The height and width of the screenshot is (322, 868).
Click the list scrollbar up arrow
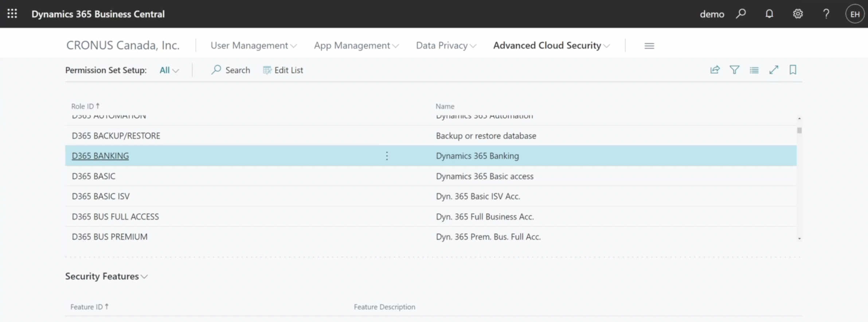(799, 118)
